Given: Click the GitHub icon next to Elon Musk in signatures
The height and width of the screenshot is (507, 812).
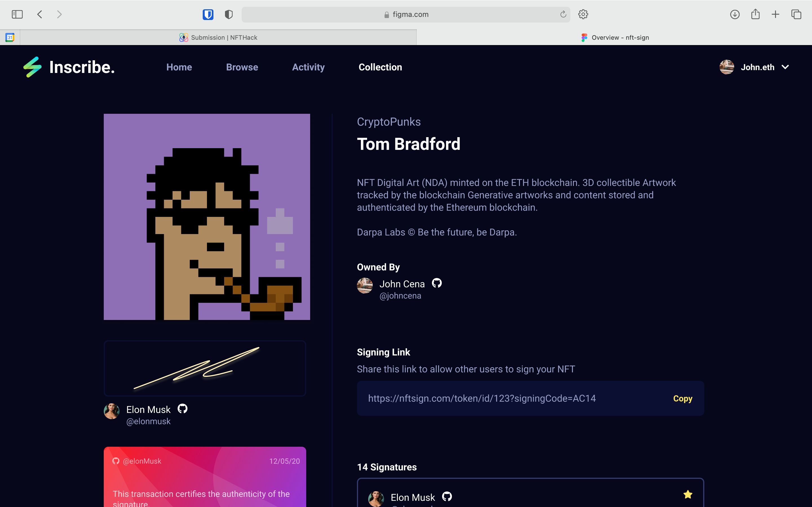Looking at the screenshot, I should (447, 497).
